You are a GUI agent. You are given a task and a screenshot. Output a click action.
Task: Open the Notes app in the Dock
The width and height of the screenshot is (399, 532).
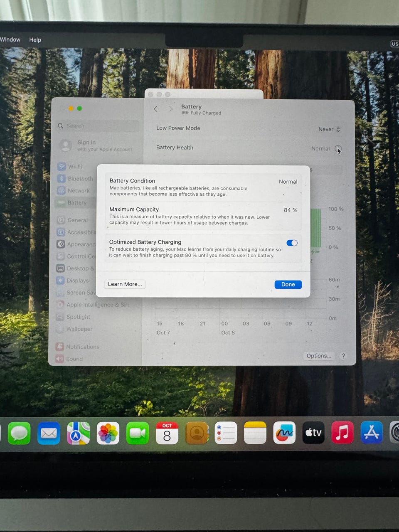click(x=255, y=433)
